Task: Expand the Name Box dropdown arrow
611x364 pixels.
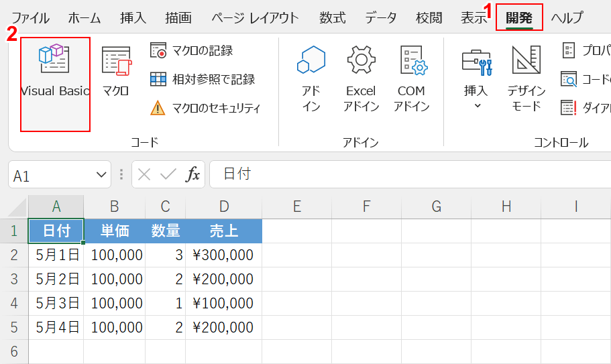Action: [102, 175]
